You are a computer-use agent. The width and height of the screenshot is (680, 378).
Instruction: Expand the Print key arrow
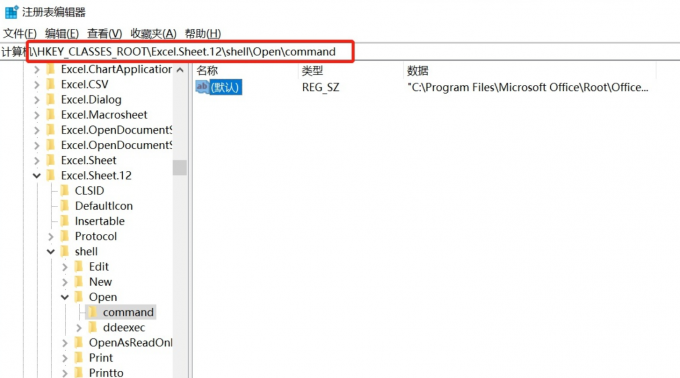(65, 358)
